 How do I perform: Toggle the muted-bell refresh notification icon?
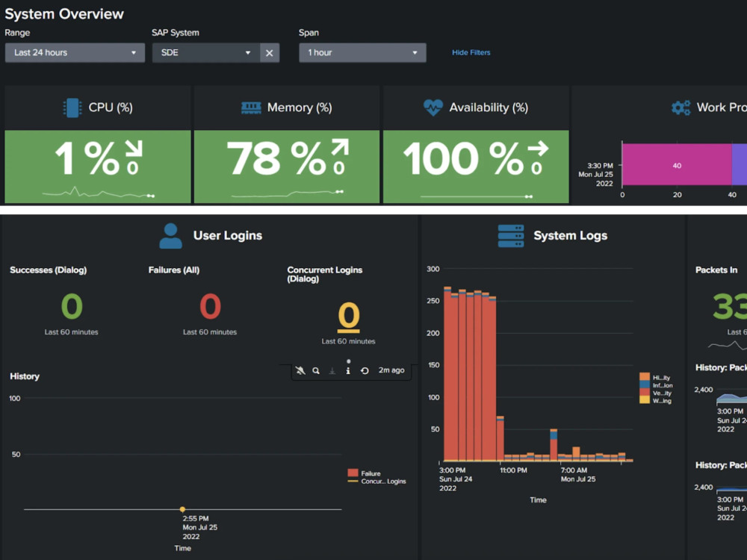[x=300, y=370]
